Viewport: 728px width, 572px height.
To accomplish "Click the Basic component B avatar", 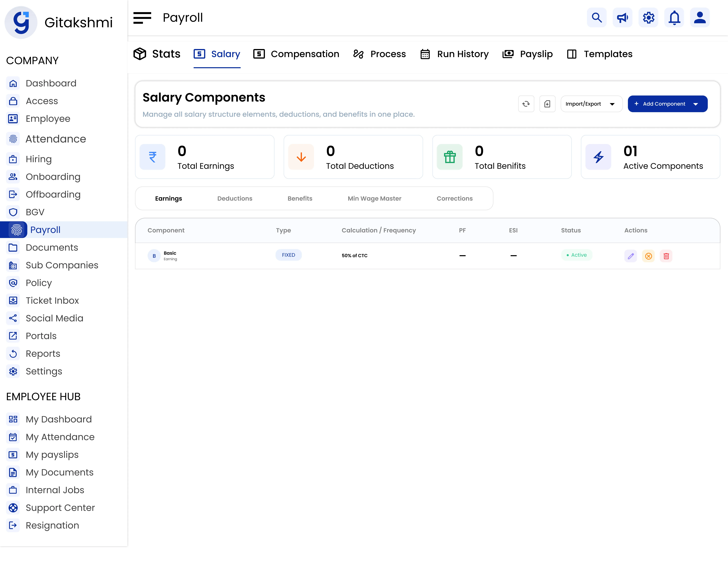I will pyautogui.click(x=154, y=256).
